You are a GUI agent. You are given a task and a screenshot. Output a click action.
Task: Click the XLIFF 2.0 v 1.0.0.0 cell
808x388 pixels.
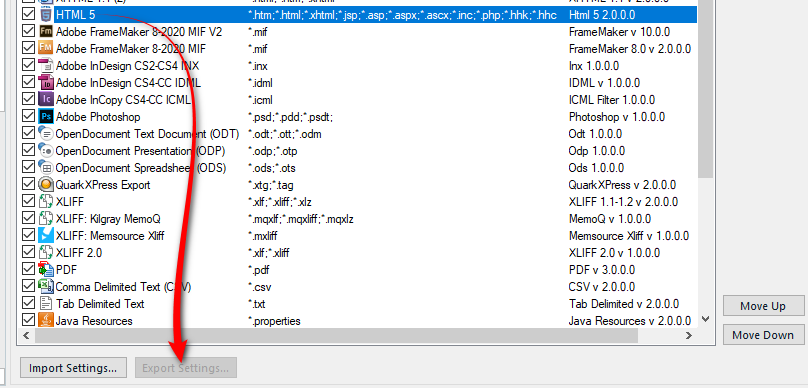(615, 253)
